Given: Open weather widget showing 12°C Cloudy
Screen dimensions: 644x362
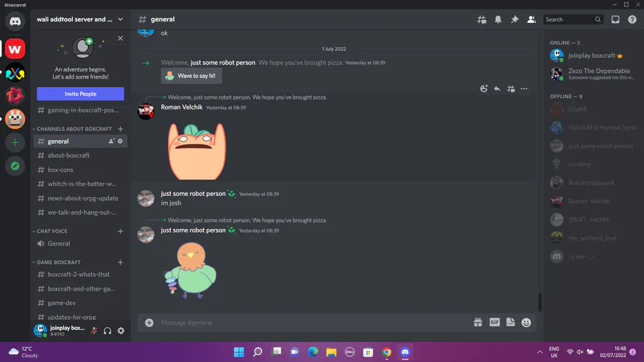Looking at the screenshot, I should pyautogui.click(x=24, y=352).
